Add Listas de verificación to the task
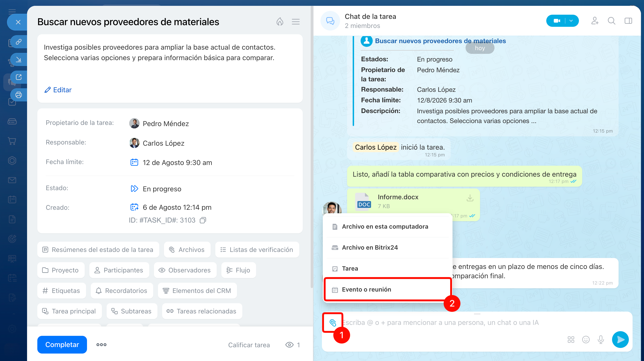This screenshot has width=644, height=361. (257, 250)
